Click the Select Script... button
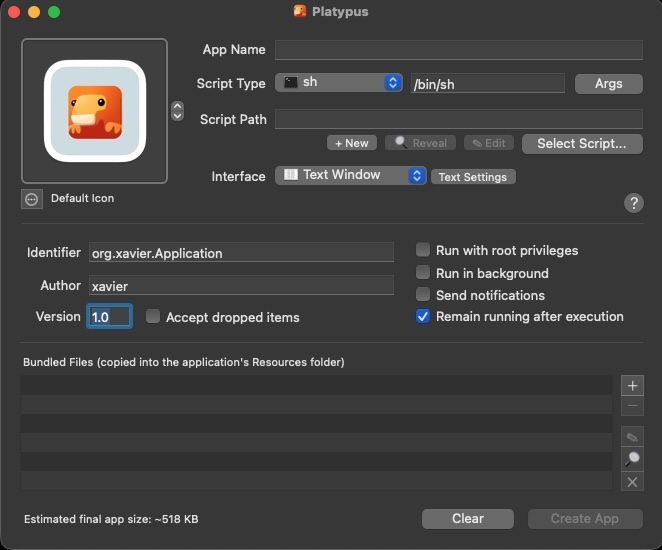 click(581, 143)
